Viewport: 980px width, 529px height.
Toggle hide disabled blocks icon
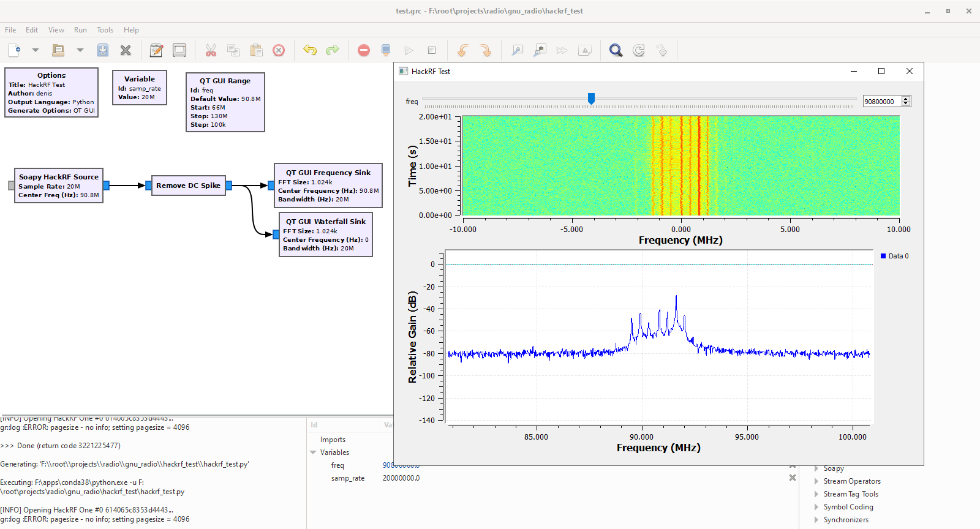(x=585, y=50)
